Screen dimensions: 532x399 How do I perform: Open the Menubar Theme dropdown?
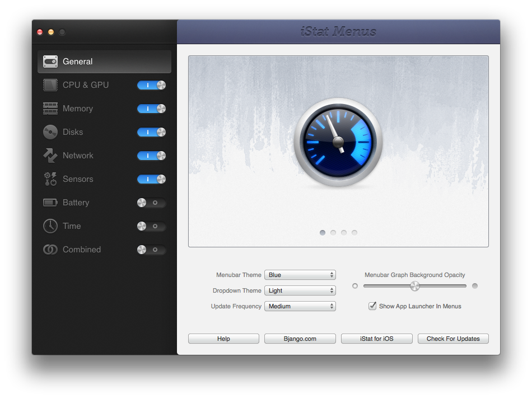(x=300, y=275)
